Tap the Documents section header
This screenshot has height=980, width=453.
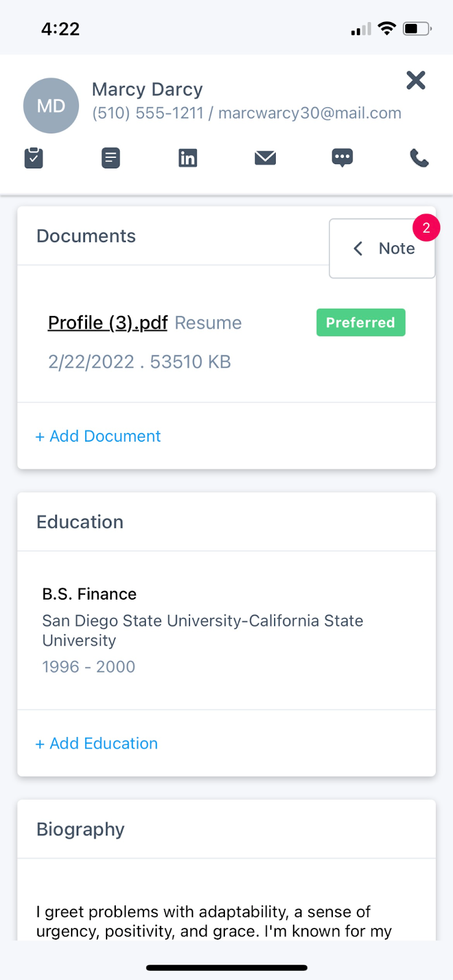[86, 236]
